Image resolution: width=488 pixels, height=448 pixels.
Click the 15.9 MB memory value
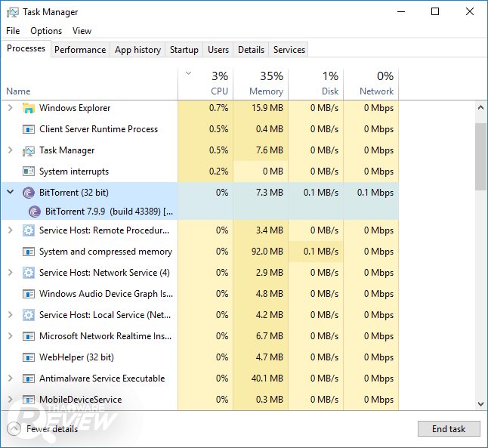(x=267, y=108)
